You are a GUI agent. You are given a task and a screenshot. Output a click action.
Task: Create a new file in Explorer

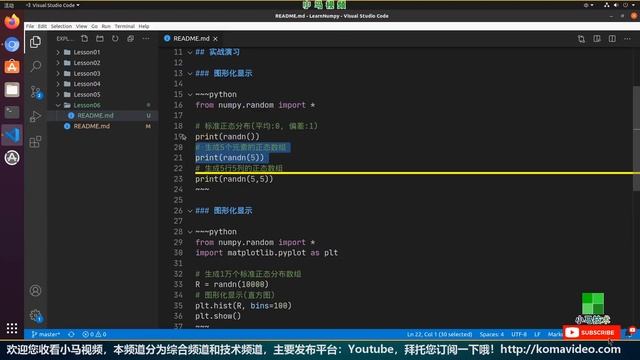[x=84, y=38]
